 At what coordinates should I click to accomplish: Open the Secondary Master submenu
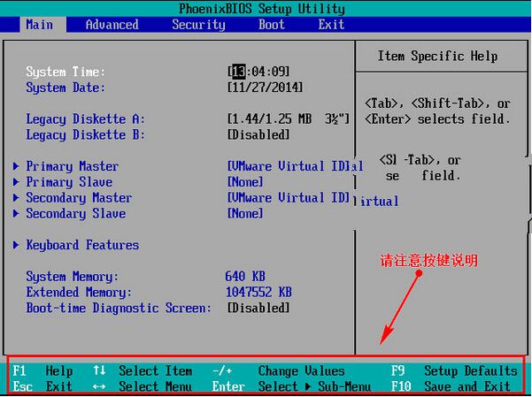pos(78,198)
